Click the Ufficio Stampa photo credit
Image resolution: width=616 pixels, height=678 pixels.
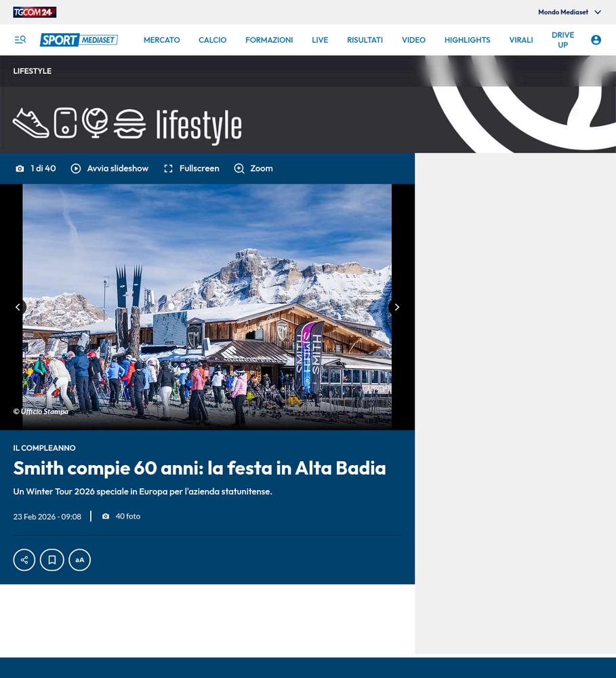(41, 412)
